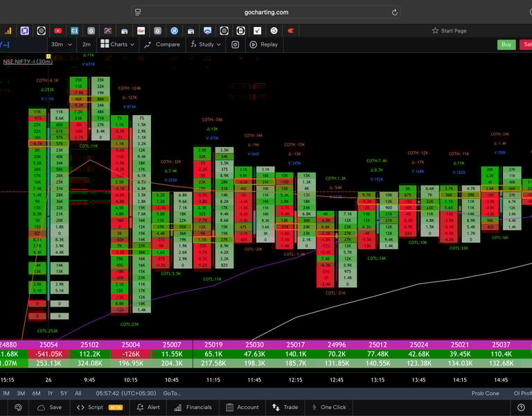
Task: Click the Replay play-circle icon
Action: [253, 44]
